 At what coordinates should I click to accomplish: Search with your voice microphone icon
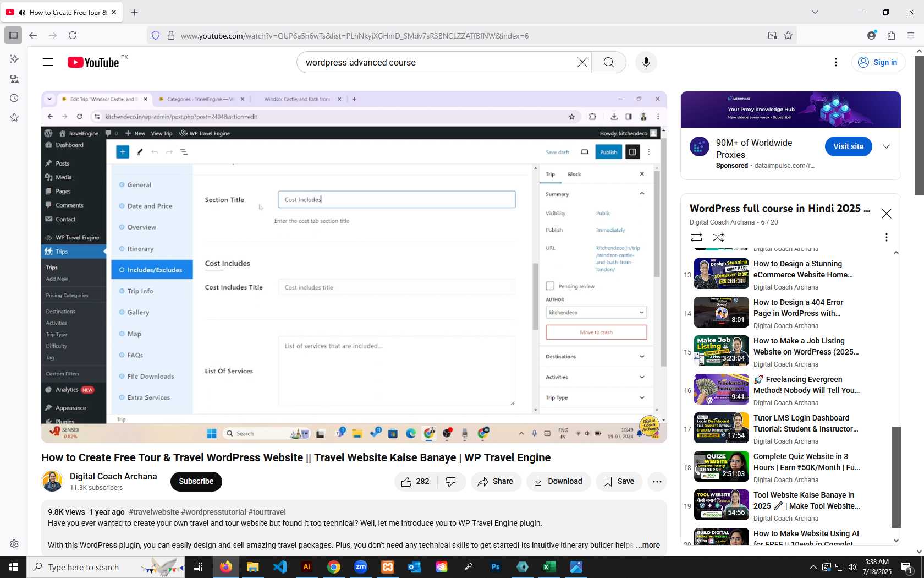click(646, 62)
